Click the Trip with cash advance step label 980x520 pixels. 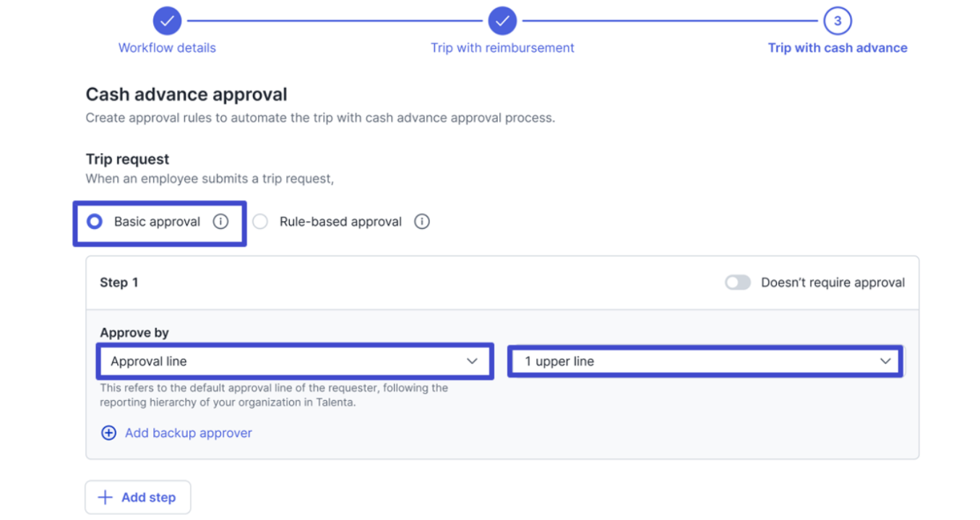coord(838,48)
